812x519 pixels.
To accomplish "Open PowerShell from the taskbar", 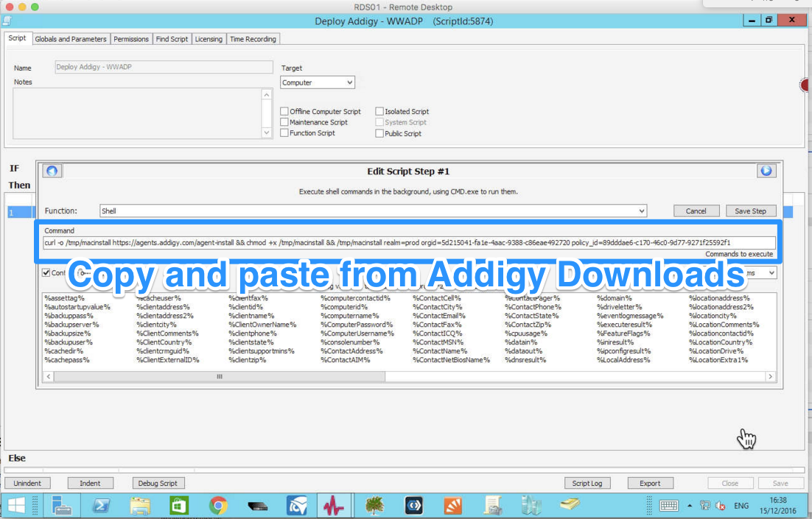I will point(101,505).
